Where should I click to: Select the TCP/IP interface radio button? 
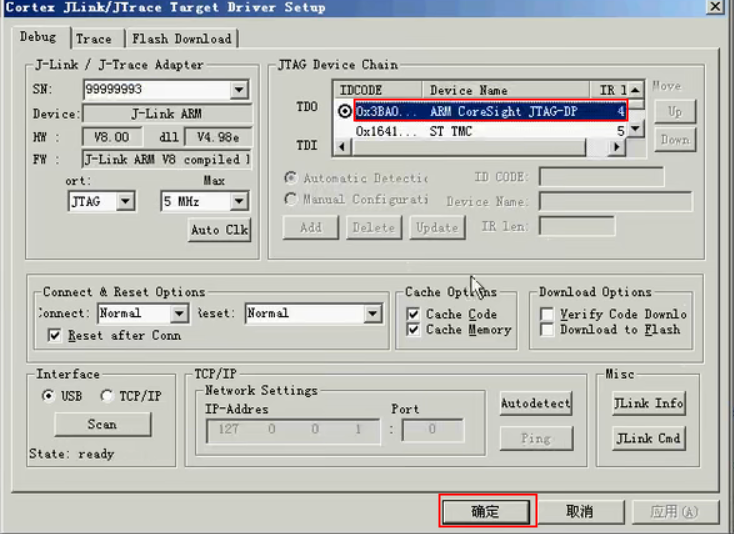pos(106,396)
